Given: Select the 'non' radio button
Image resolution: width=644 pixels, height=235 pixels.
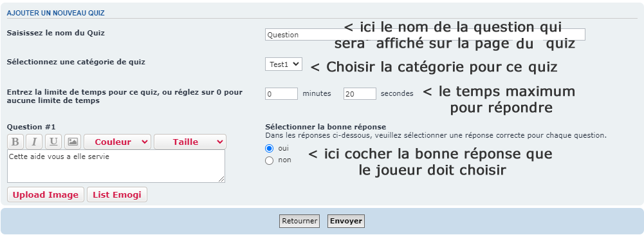Looking at the screenshot, I should pyautogui.click(x=270, y=161).
